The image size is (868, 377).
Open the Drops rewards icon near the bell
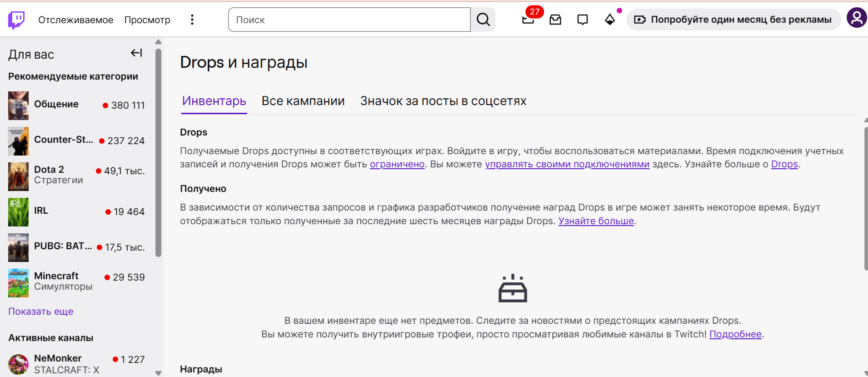[x=609, y=20]
